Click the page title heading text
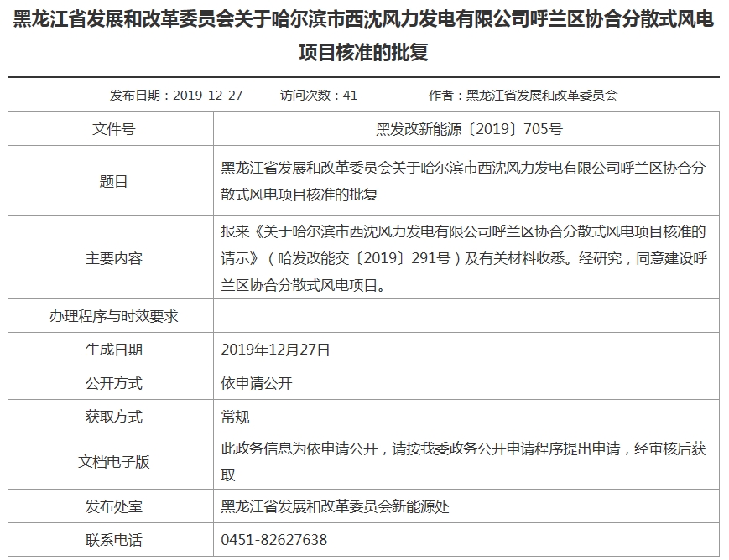The width and height of the screenshot is (729, 560). tap(363, 36)
